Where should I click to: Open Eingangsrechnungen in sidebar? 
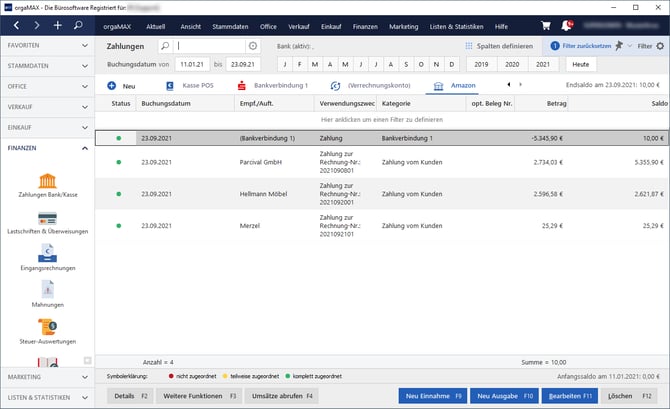pyautogui.click(x=47, y=258)
